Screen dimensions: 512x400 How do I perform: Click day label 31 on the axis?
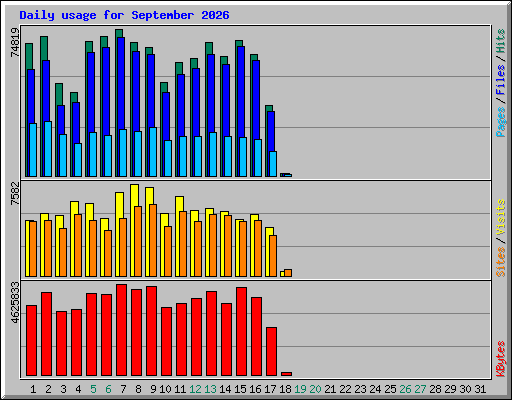coord(480,389)
